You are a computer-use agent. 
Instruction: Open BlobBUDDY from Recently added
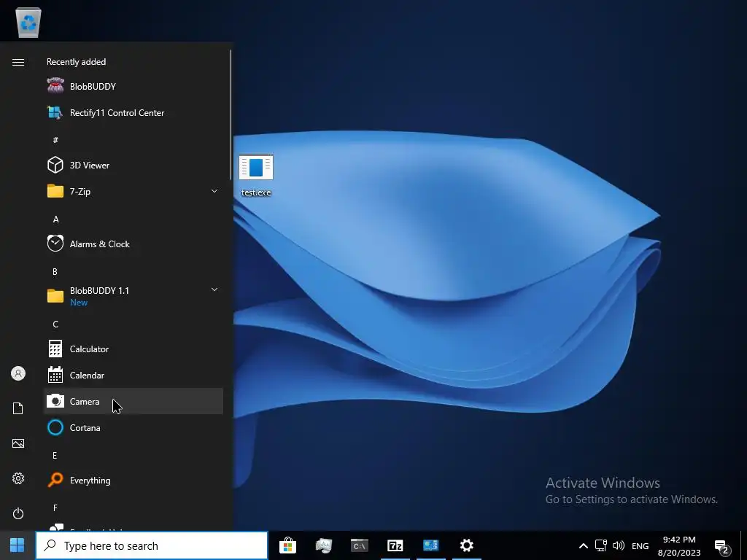(x=133, y=86)
